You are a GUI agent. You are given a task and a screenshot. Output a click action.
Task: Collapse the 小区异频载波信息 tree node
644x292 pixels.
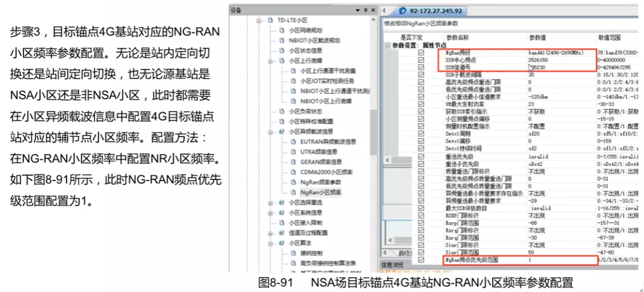point(271,132)
